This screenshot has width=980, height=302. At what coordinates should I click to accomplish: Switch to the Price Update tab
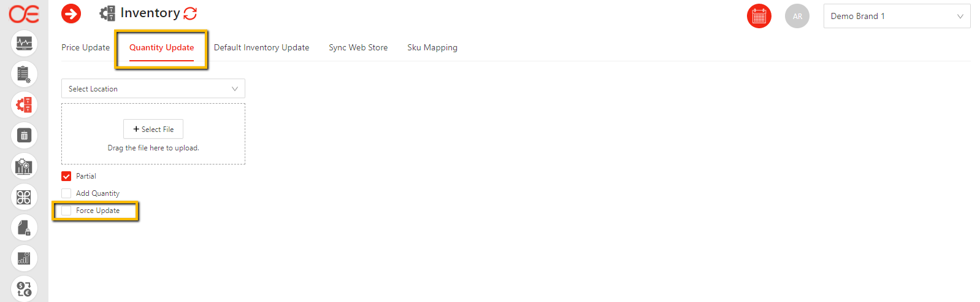pos(85,48)
